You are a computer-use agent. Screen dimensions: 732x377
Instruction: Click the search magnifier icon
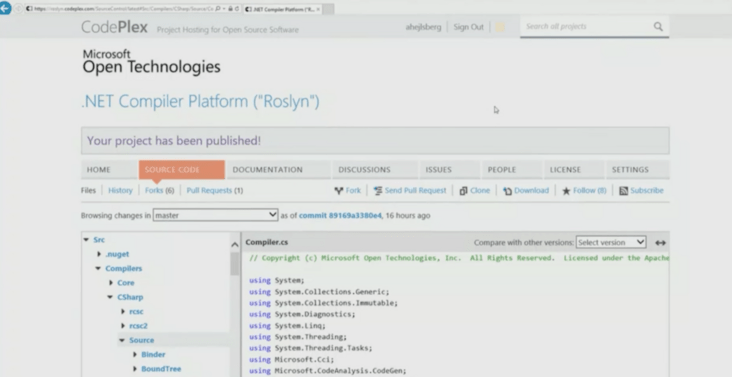point(658,27)
